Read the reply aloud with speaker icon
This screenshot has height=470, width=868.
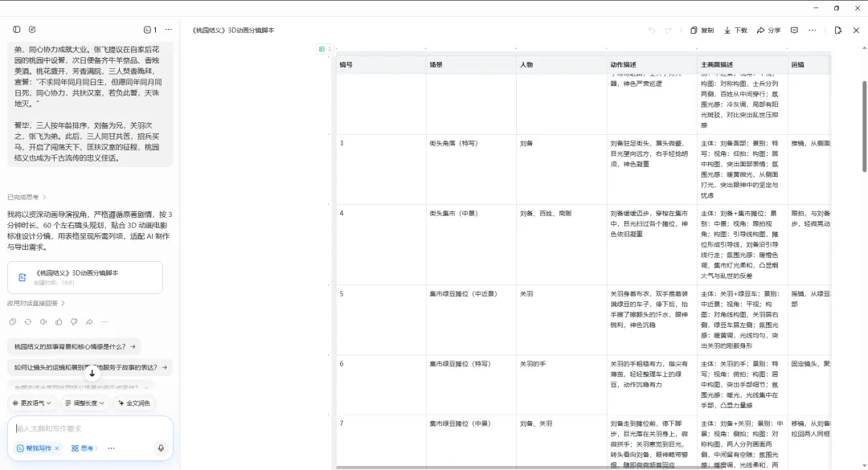coord(43,321)
